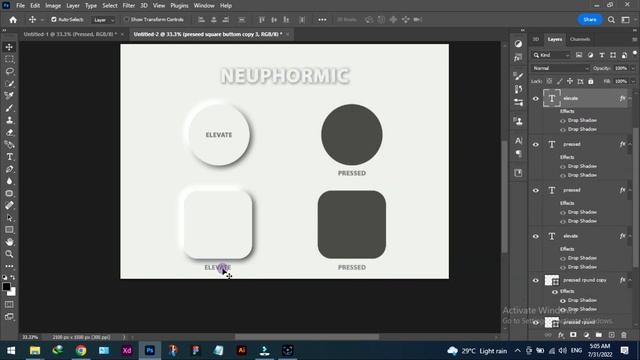Open more align options three-dots button
The height and width of the screenshot is (360, 640).
(322, 20)
